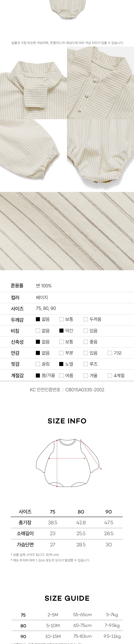This screenshot has height=644, width=134.
Task: Check the 루즈 fit checkbox
Action: [86, 364]
